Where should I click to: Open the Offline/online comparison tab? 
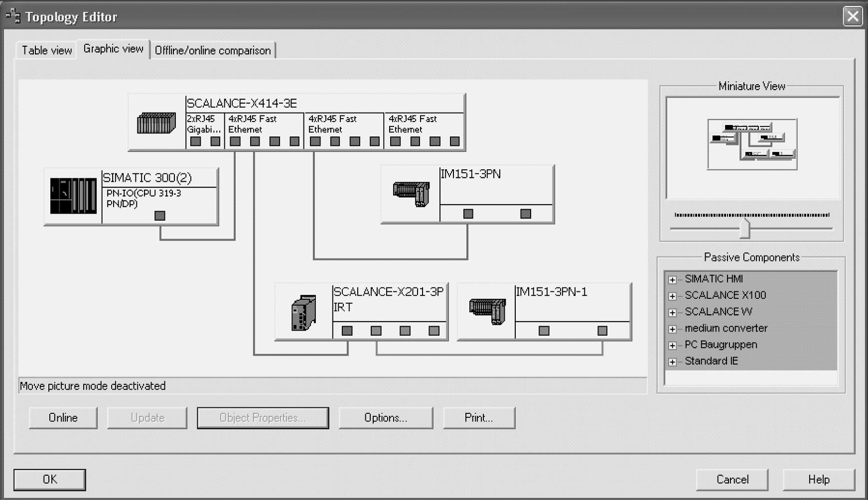click(213, 50)
